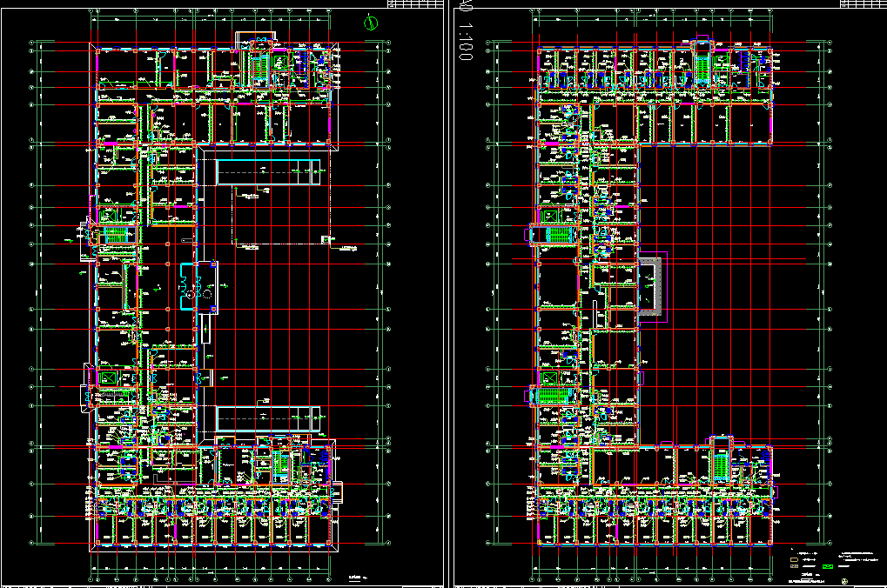Click the green swatch in the right sheet legend
This screenshot has width=887, height=588.
tap(828, 566)
